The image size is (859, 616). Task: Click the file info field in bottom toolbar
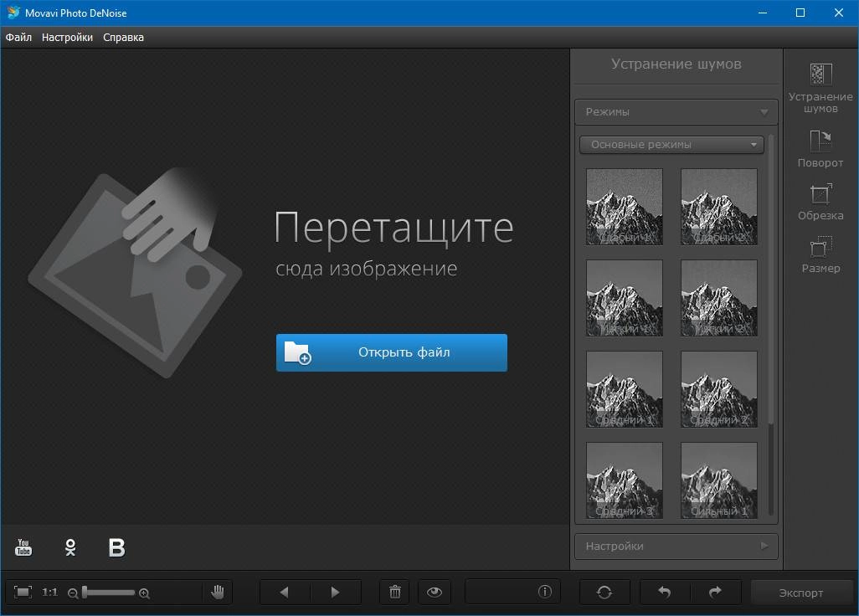(x=512, y=592)
